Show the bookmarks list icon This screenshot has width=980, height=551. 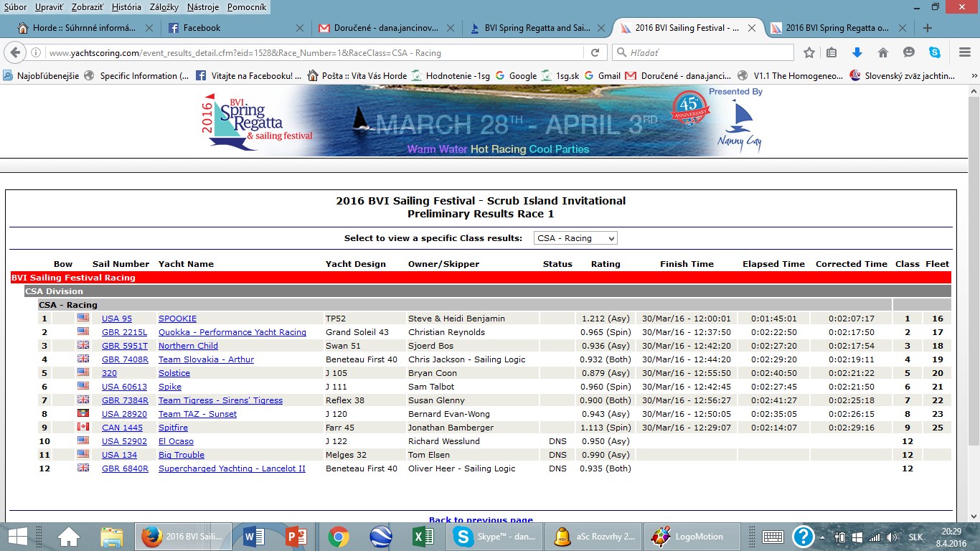(x=831, y=52)
